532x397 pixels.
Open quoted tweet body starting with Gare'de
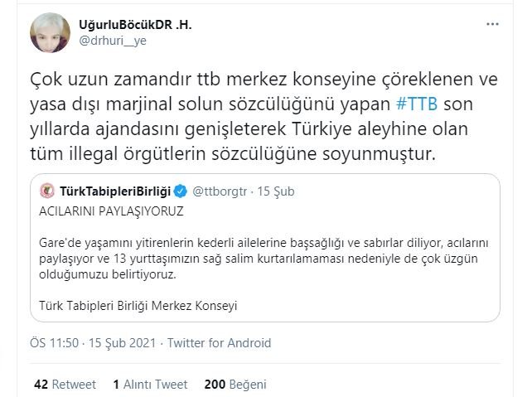[x=265, y=257]
